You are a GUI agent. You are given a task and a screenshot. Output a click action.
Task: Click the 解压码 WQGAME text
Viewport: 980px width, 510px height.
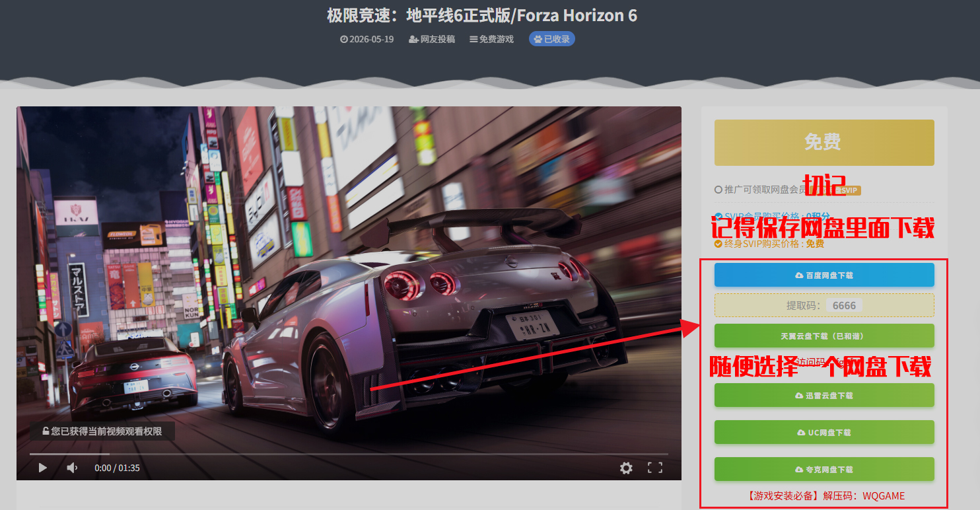click(864, 496)
